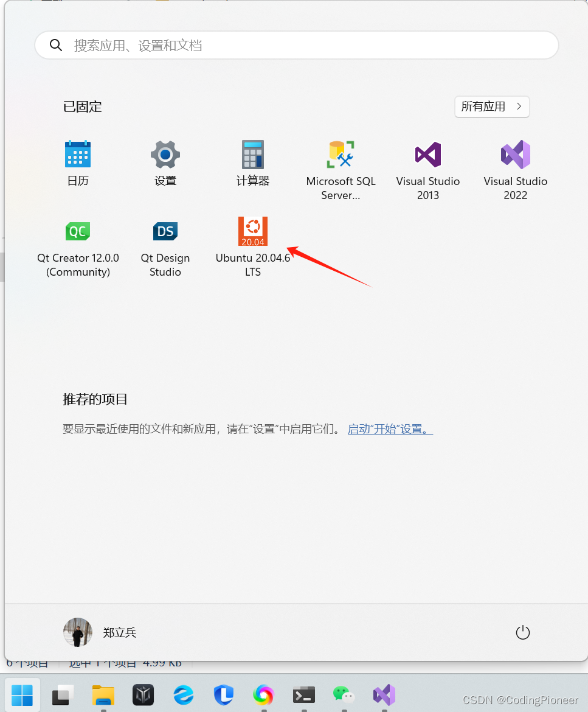Click the 已固定 pinned section heading
The width and height of the screenshot is (588, 712).
82,106
